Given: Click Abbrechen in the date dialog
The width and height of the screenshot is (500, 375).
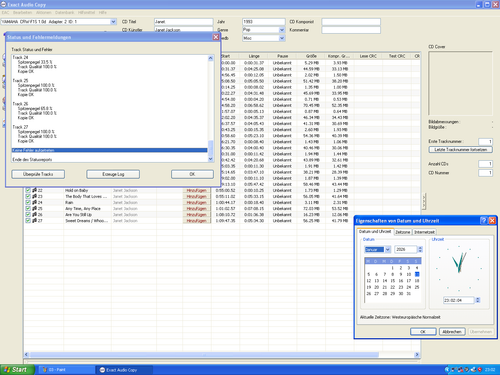Looking at the screenshot, I should (452, 332).
